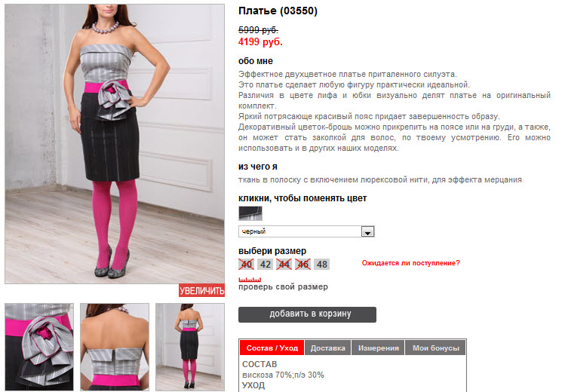Click the red ruler size-check icon
The height and width of the screenshot is (392, 562).
250,280
